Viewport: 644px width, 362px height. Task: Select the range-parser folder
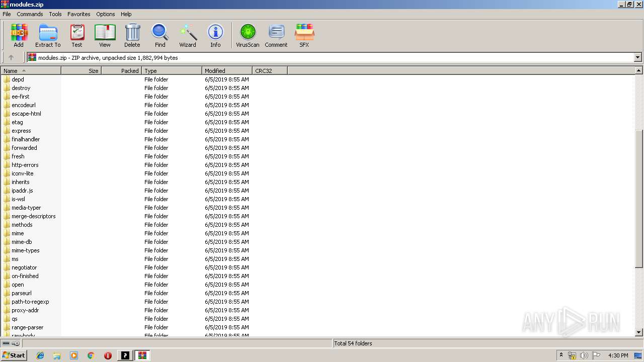click(27, 327)
